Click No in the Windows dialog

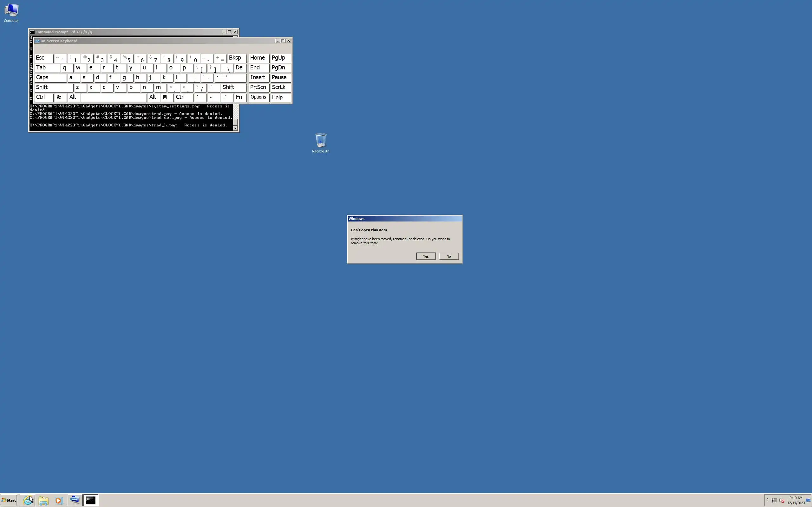point(448,256)
